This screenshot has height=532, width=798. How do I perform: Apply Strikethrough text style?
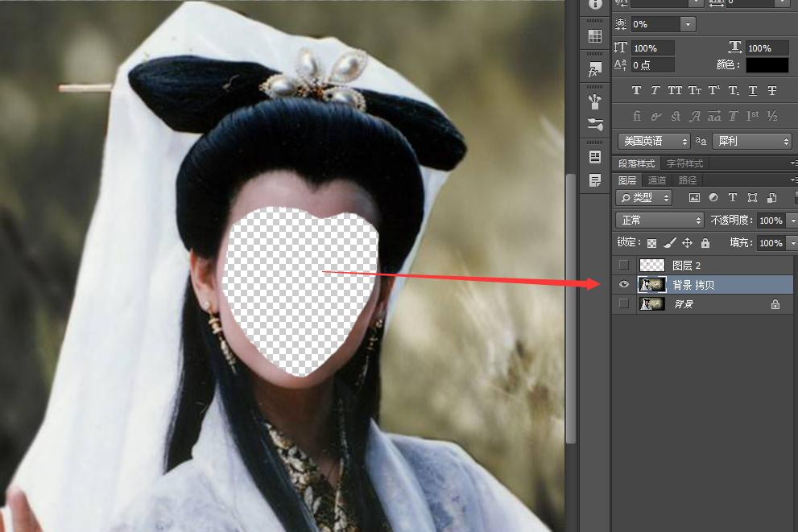pyautogui.click(x=772, y=91)
